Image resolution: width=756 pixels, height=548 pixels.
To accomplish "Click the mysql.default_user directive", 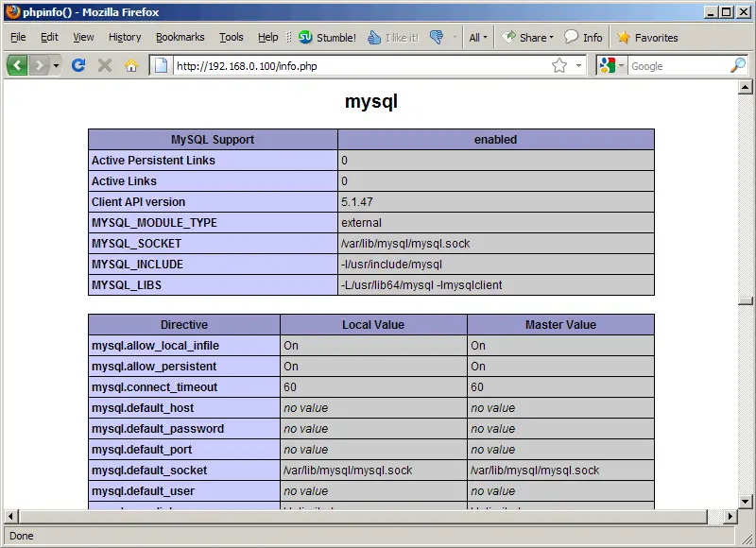I will coord(144,490).
